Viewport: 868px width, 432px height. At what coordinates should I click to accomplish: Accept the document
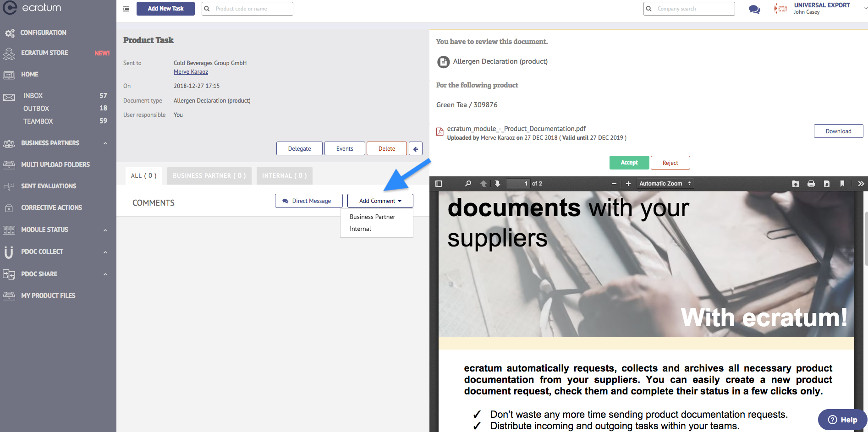pos(629,163)
